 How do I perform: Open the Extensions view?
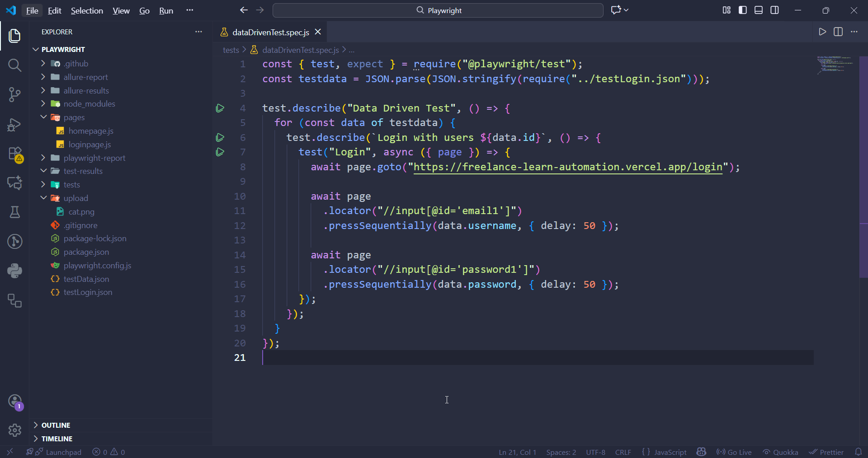(14, 154)
